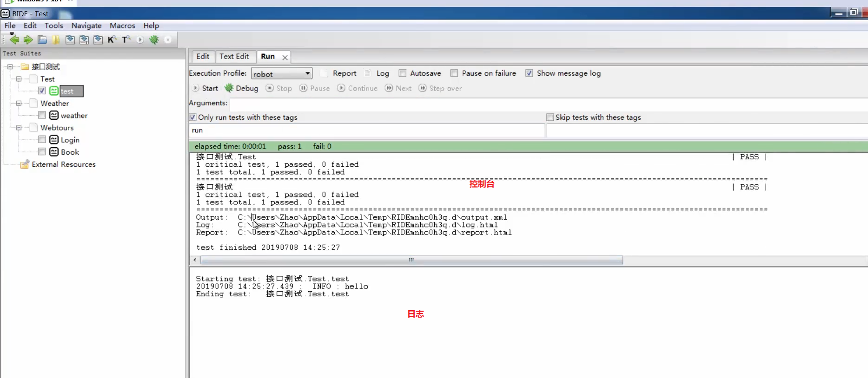
Task: Click the Debug button in Run tab
Action: click(242, 88)
